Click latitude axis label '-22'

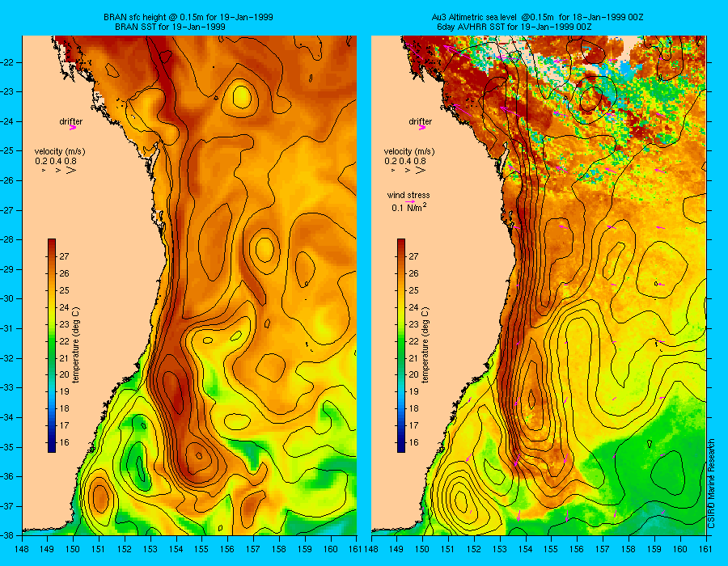coord(8,62)
